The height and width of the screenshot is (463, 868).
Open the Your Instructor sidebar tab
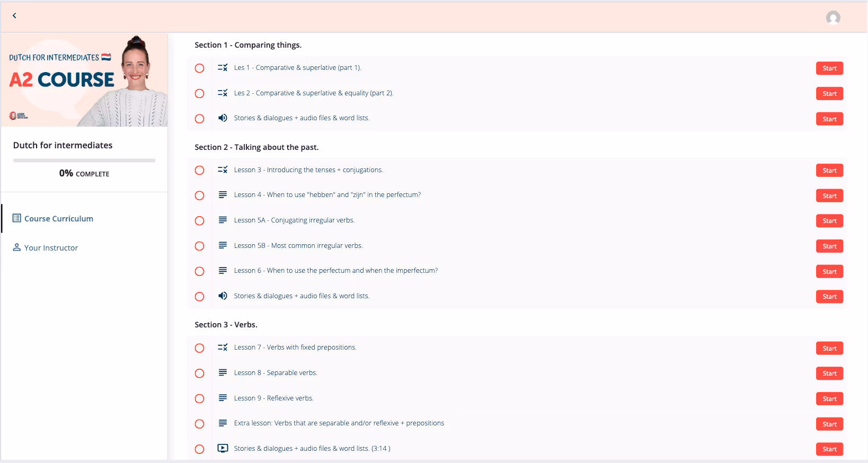tap(85, 247)
